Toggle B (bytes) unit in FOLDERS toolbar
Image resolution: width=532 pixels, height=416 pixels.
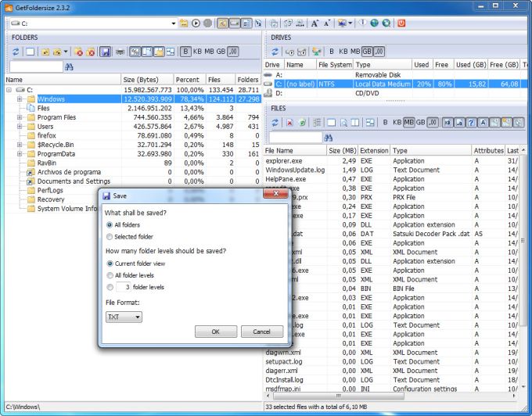coord(185,52)
